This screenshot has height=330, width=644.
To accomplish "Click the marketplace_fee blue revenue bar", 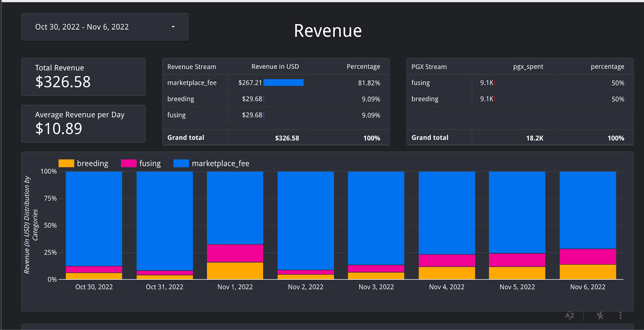I will tap(283, 82).
